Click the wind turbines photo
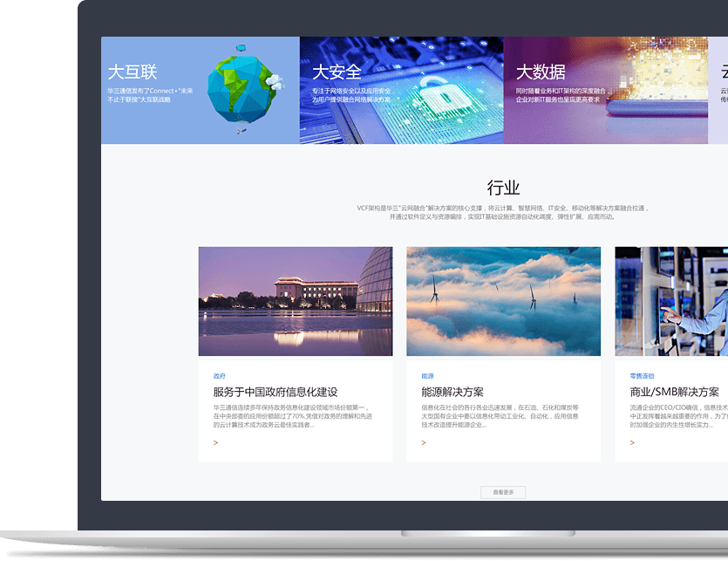The width and height of the screenshot is (728, 561). tap(503, 300)
